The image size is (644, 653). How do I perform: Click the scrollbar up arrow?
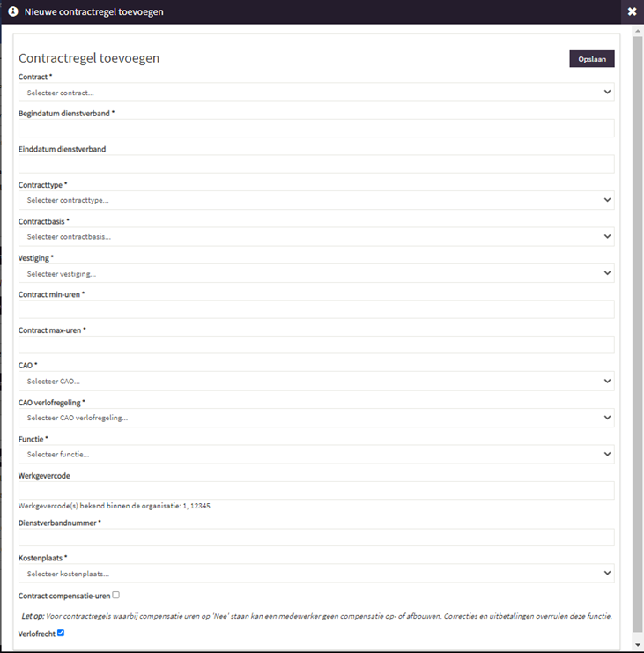coord(638,31)
